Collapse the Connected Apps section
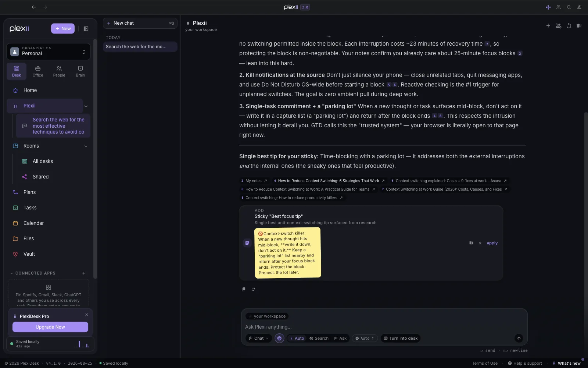The height and width of the screenshot is (368, 588). [x=12, y=273]
